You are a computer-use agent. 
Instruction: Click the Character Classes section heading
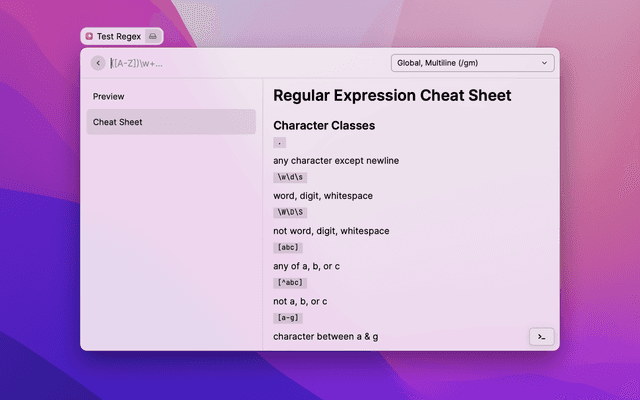[324, 126]
